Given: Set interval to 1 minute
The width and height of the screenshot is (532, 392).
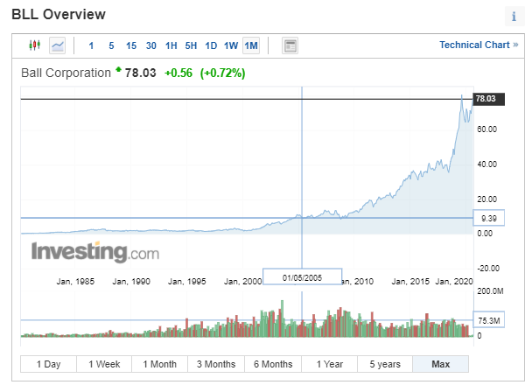Looking at the screenshot, I should click(x=91, y=45).
